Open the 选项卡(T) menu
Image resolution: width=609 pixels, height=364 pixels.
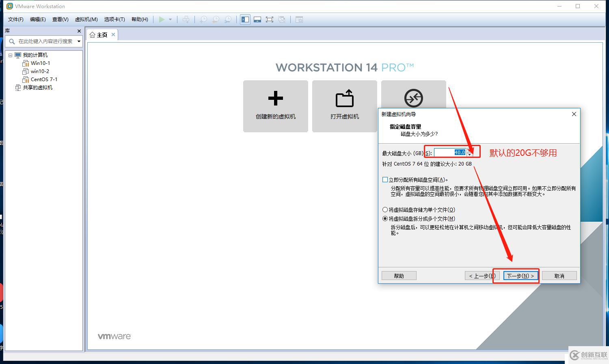pos(114,19)
